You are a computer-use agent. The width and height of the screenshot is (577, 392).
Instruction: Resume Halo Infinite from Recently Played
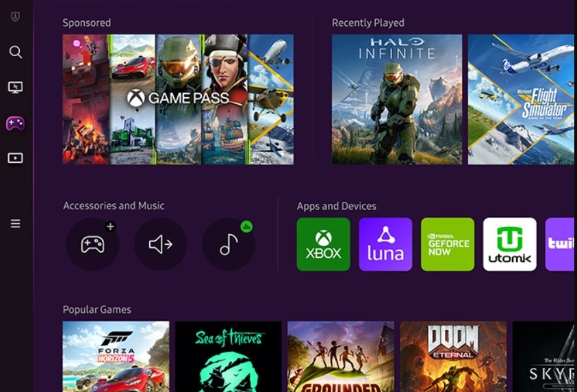pyautogui.click(x=396, y=99)
